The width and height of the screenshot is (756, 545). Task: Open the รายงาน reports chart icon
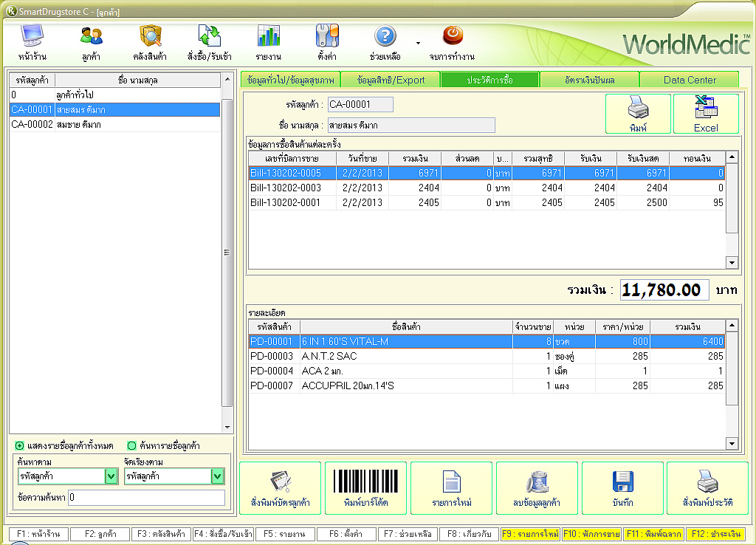(268, 41)
